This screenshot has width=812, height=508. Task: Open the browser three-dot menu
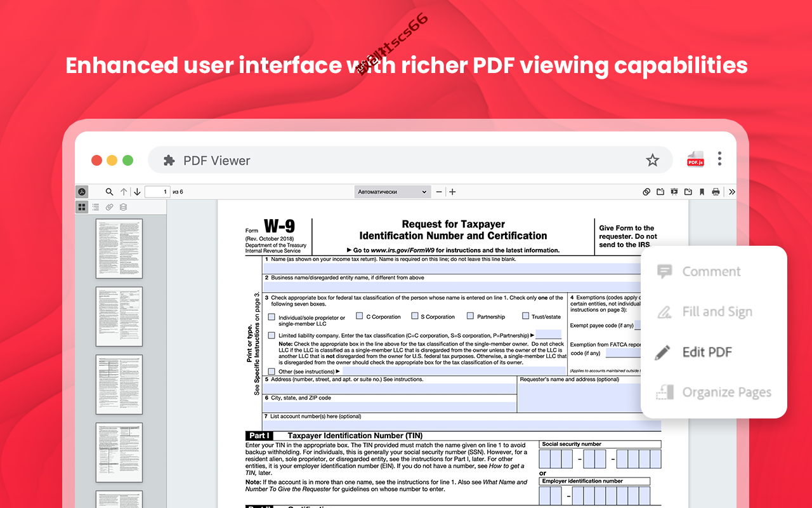719,159
